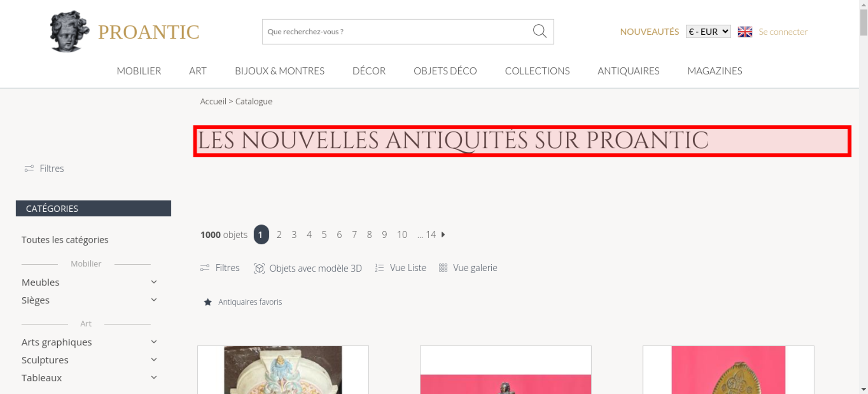Click the NOUVEAUTÉS link
The image size is (868, 394).
point(649,32)
